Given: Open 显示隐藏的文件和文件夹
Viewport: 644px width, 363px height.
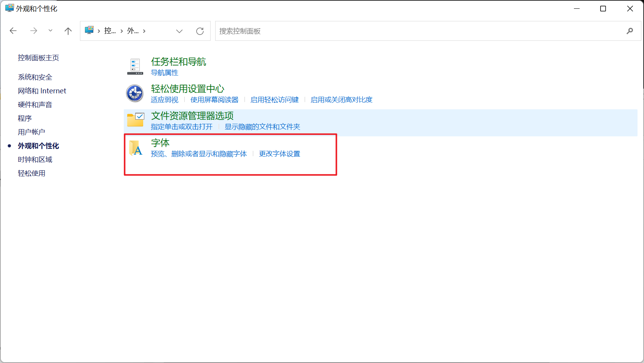Looking at the screenshot, I should 262,127.
